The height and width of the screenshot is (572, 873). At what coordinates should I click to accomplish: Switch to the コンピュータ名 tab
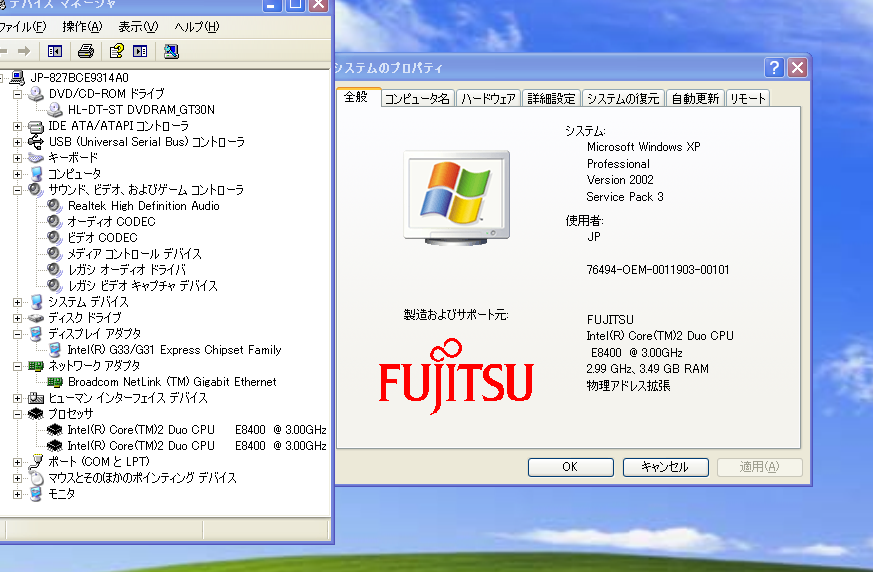tap(417, 99)
